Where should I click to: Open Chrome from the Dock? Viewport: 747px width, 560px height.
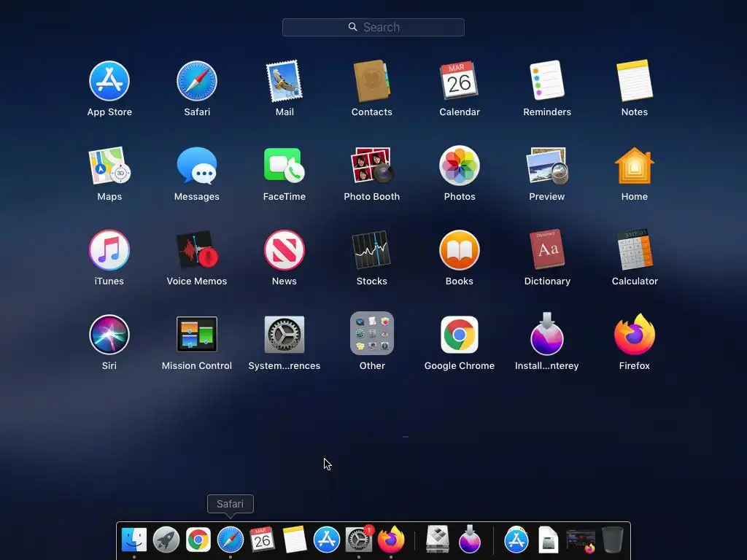coord(198,540)
